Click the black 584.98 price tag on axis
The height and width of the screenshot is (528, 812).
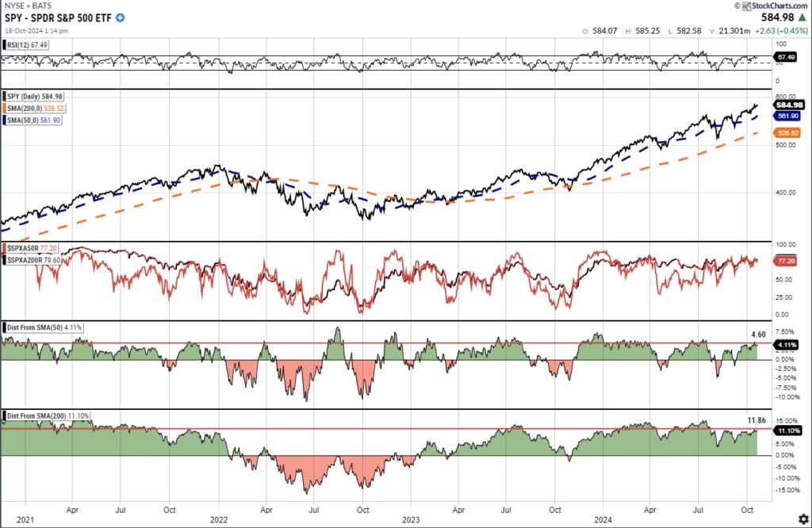(789, 105)
